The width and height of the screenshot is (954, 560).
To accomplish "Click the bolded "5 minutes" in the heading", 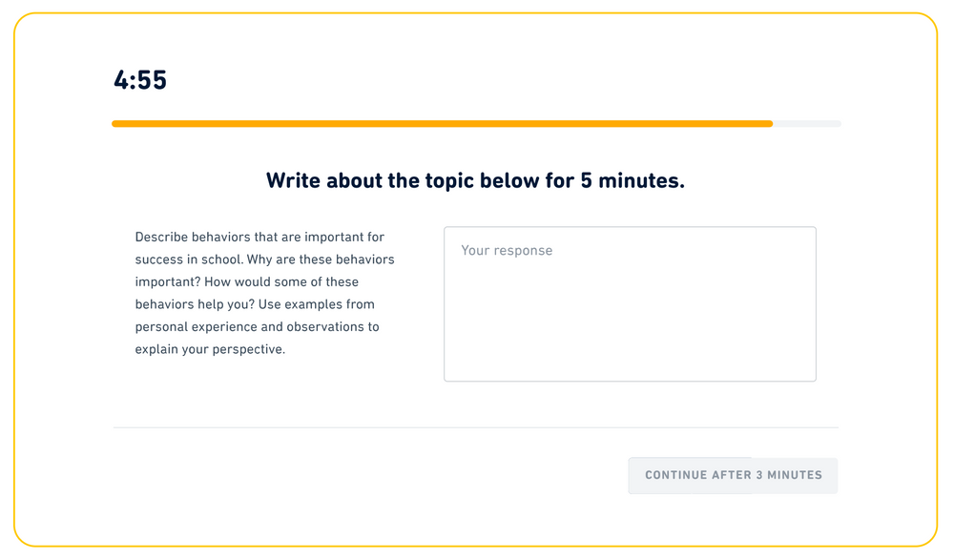I will (632, 180).
